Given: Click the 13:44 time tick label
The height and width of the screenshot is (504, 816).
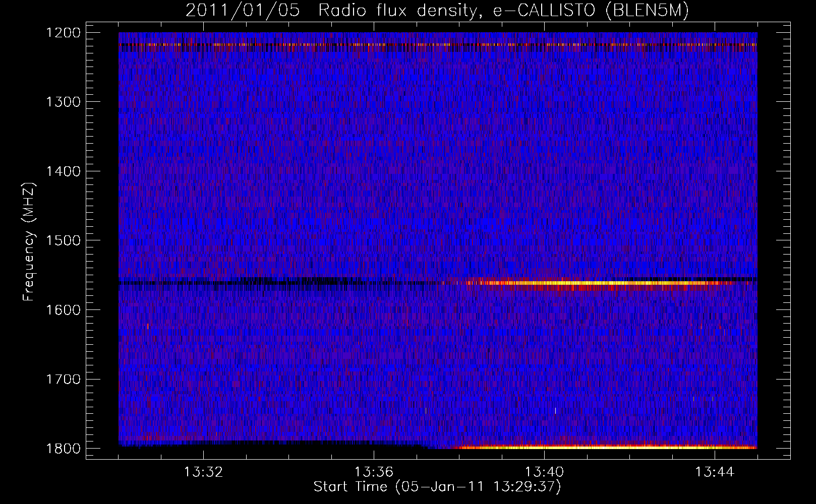Looking at the screenshot, I should 715,472.
